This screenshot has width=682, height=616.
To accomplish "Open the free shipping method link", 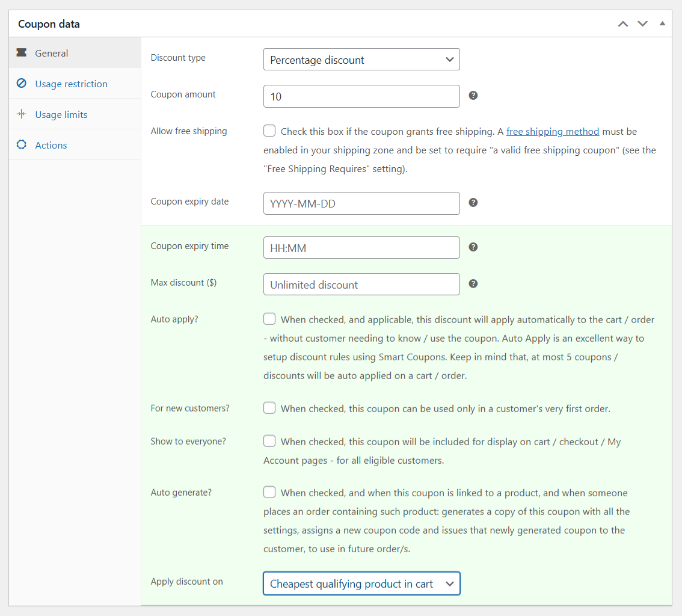I will [x=553, y=131].
